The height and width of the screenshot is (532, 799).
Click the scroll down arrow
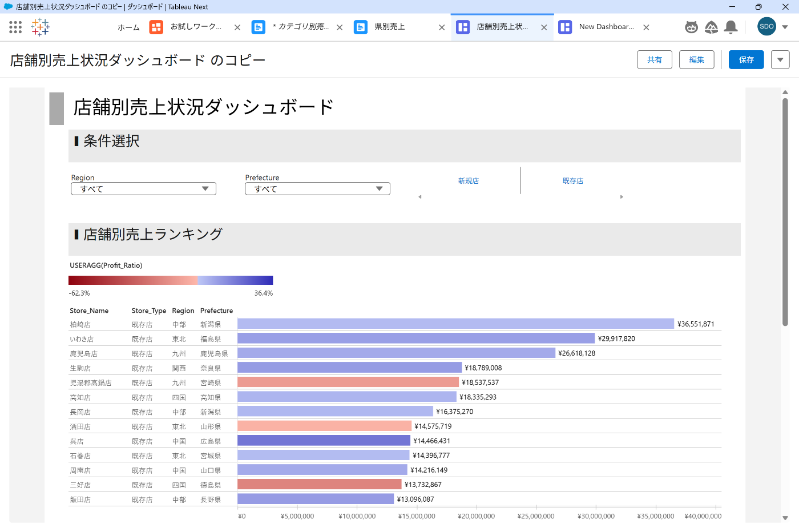[785, 518]
